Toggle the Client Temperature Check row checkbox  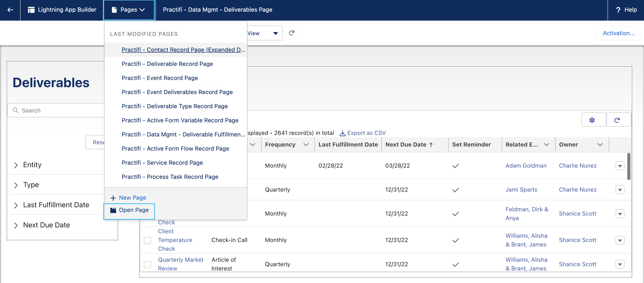click(147, 240)
